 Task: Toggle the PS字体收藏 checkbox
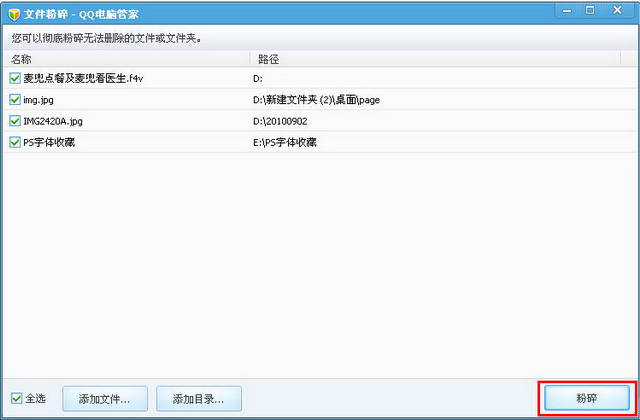(x=15, y=142)
